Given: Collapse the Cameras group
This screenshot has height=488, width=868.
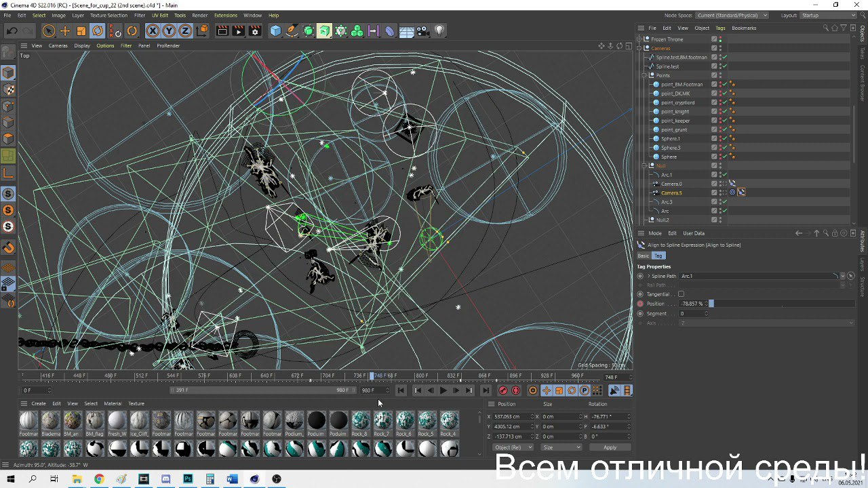Looking at the screenshot, I should click(640, 48).
